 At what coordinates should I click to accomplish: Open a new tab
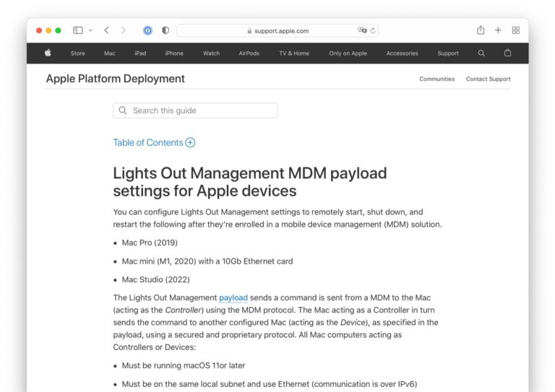pyautogui.click(x=498, y=30)
